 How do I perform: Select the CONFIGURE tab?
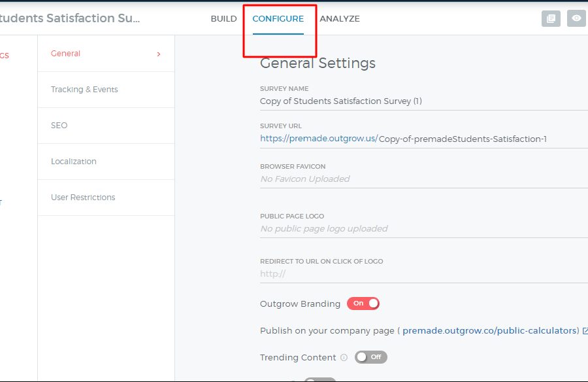click(278, 19)
